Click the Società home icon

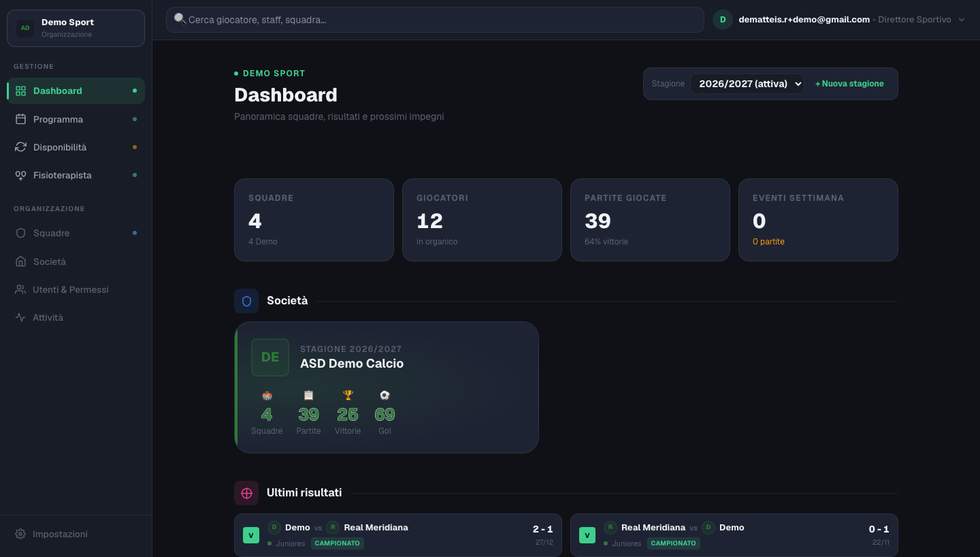point(20,261)
